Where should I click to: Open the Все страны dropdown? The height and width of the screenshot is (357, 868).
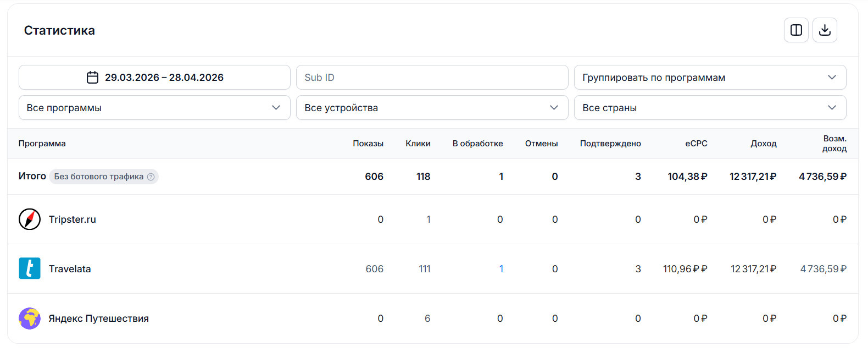point(710,108)
